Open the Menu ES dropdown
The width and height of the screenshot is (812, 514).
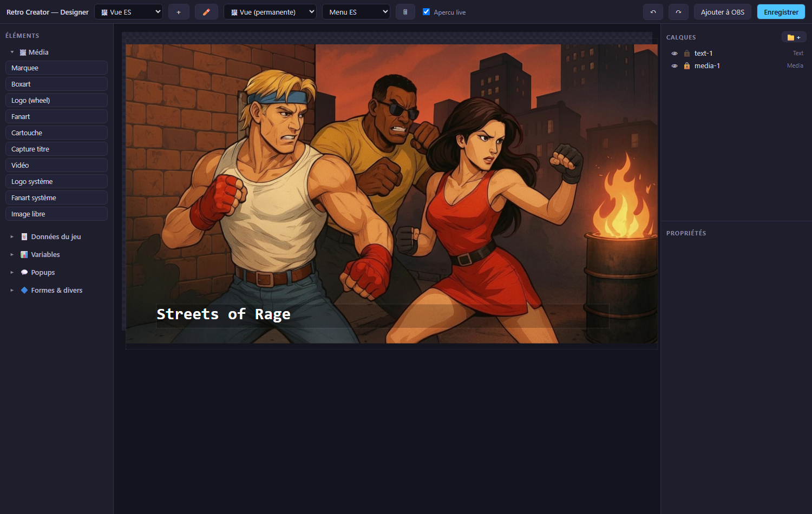(x=356, y=12)
